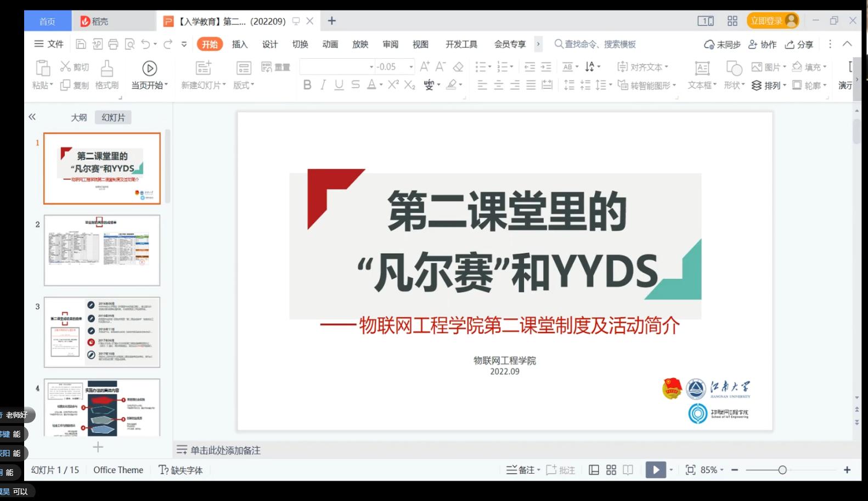Click the fit slide to window icon
The image size is (868, 501).
point(690,470)
